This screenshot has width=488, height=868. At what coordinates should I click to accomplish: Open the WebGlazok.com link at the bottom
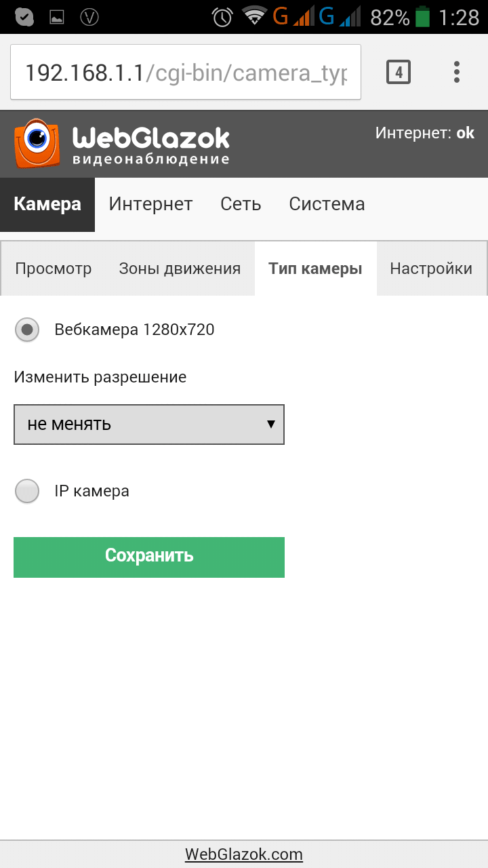[244, 854]
